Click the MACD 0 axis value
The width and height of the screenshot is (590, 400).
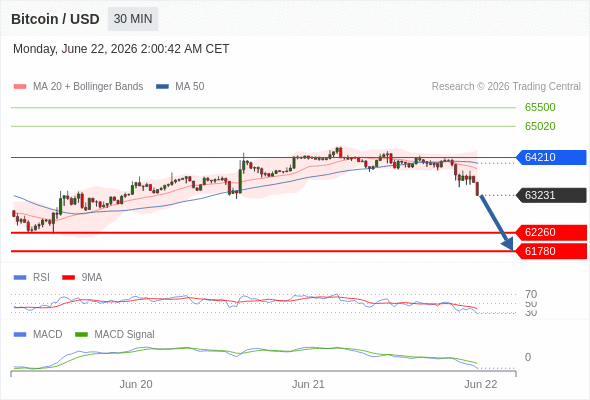pos(528,357)
